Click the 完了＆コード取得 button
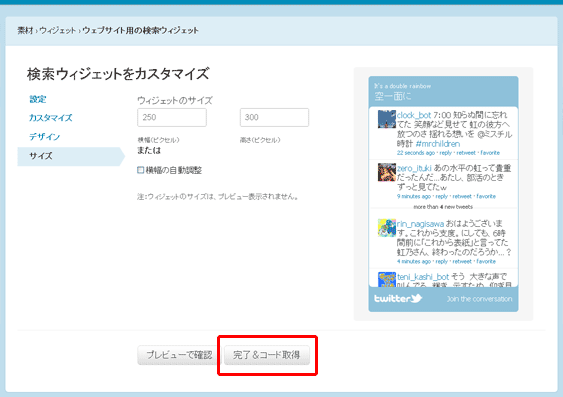The height and width of the screenshot is (397, 563). point(267,355)
